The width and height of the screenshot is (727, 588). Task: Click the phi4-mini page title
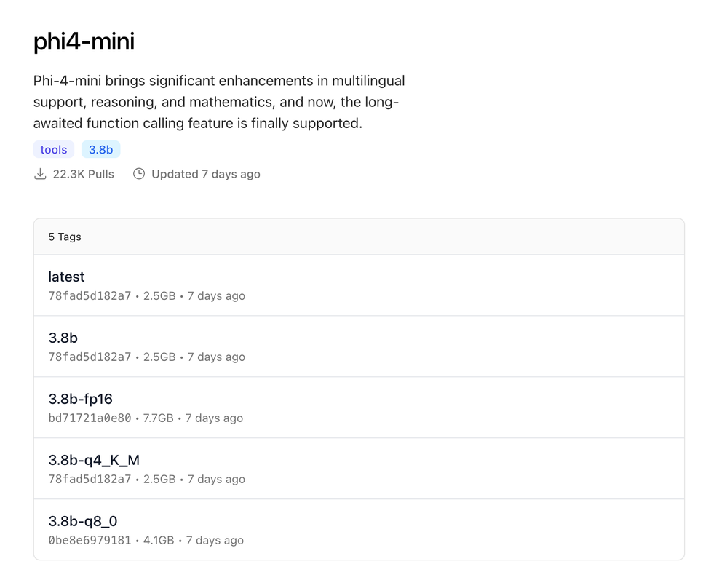84,41
